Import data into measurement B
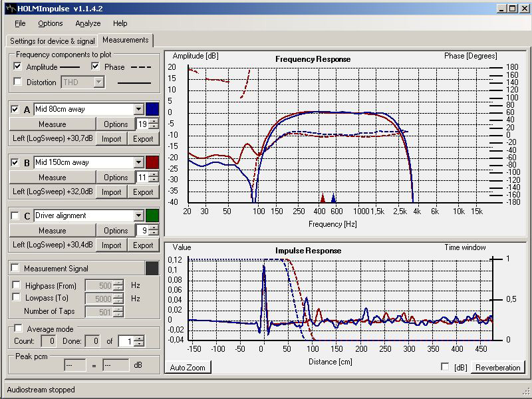The image size is (532, 399). [111, 192]
